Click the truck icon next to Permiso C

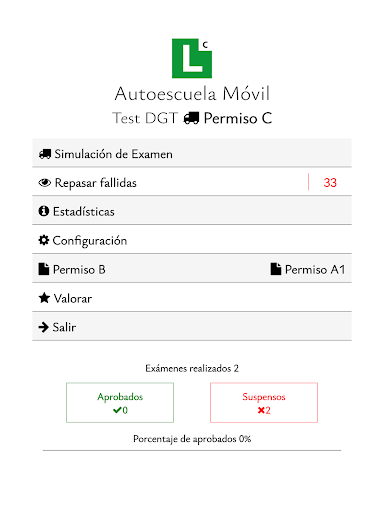(x=191, y=118)
